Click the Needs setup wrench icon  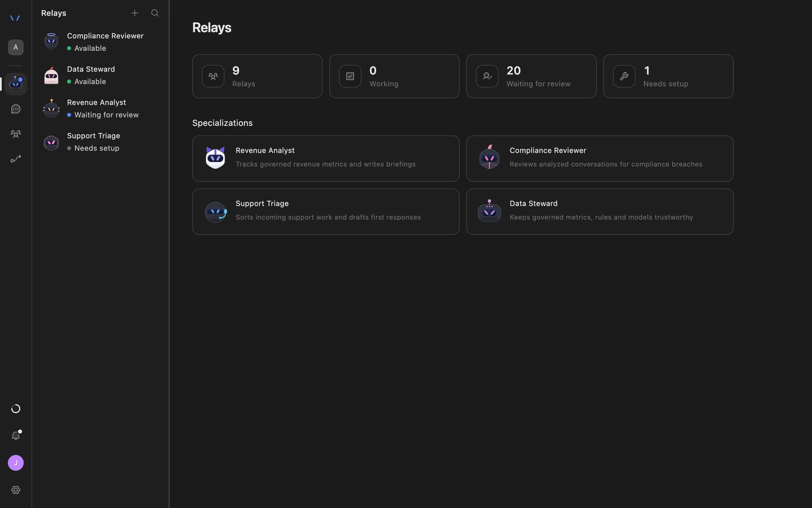coord(624,76)
